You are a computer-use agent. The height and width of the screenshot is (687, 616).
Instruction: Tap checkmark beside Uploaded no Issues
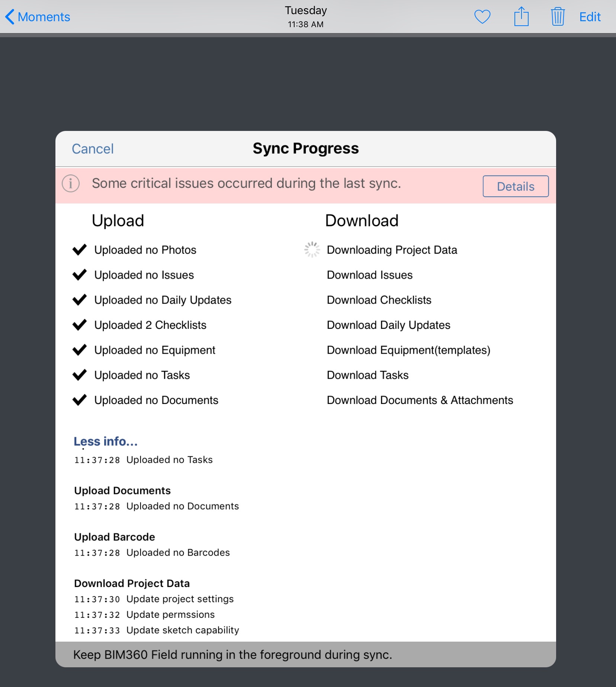tap(79, 275)
